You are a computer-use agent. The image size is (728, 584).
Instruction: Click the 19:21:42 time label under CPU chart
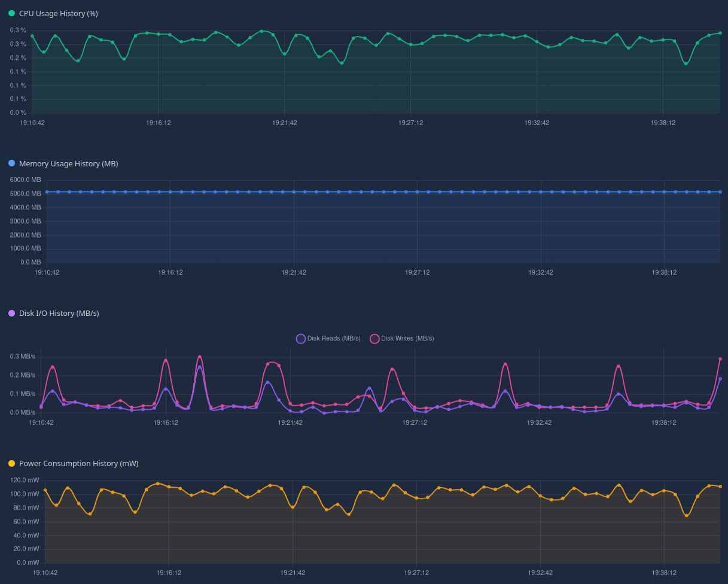click(285, 123)
